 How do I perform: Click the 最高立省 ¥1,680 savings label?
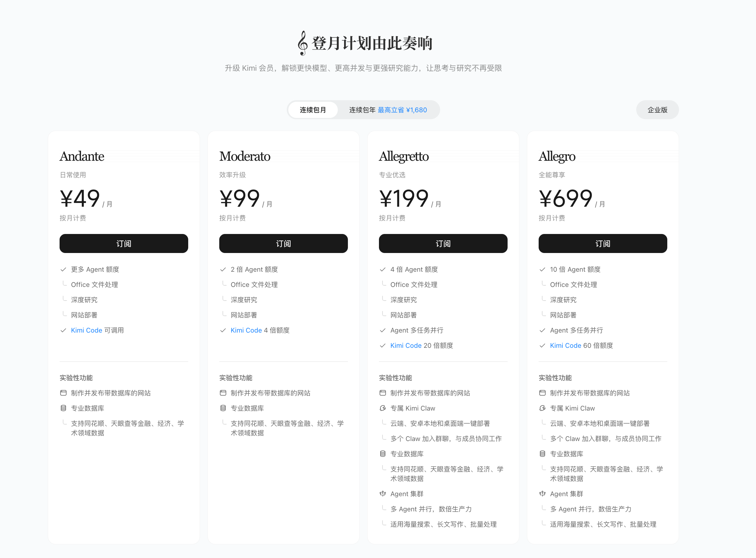tap(402, 110)
